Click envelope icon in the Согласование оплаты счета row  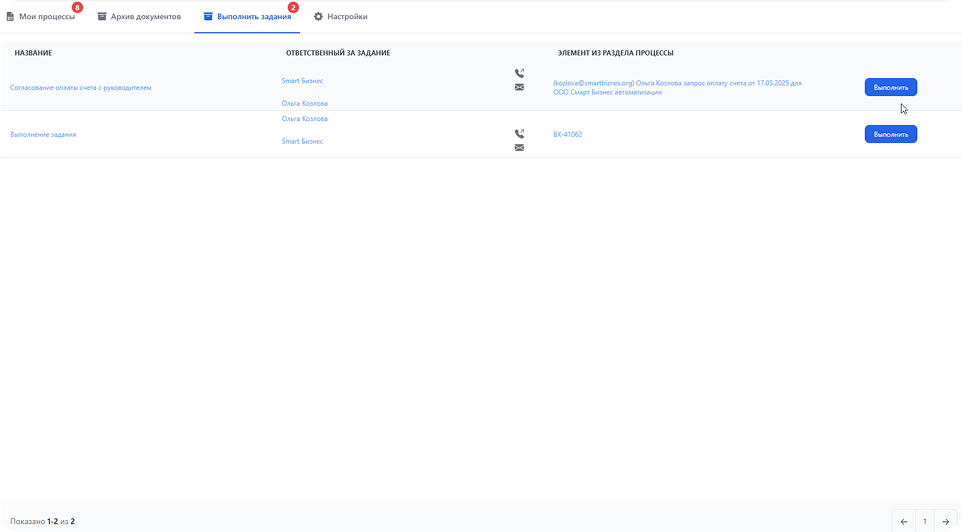click(x=519, y=87)
